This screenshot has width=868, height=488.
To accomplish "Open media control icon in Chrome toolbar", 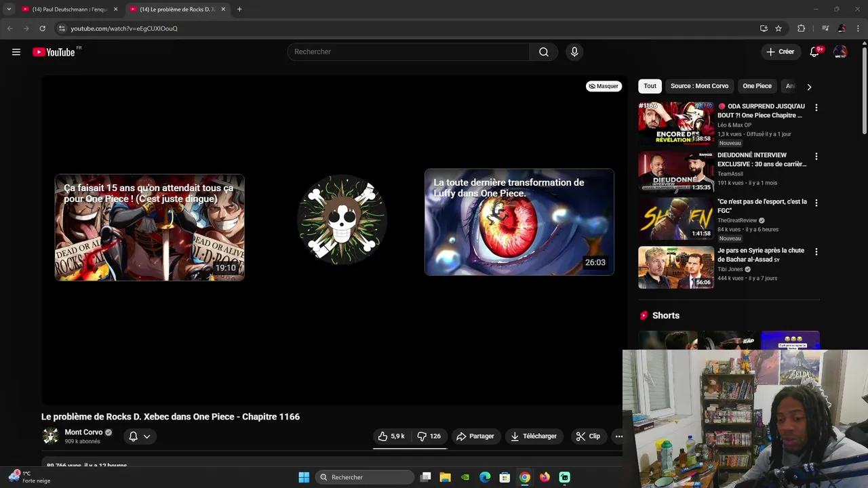I will pos(825,28).
